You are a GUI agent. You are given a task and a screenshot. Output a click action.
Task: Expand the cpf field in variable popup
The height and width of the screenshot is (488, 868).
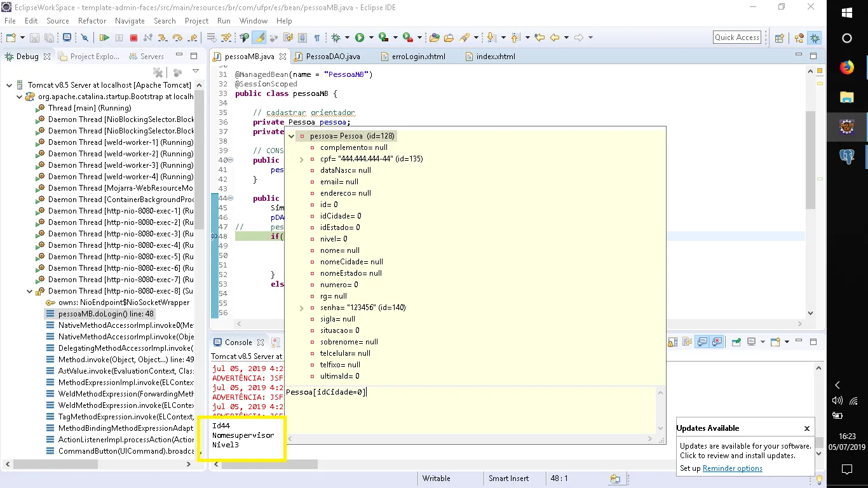pyautogui.click(x=302, y=159)
